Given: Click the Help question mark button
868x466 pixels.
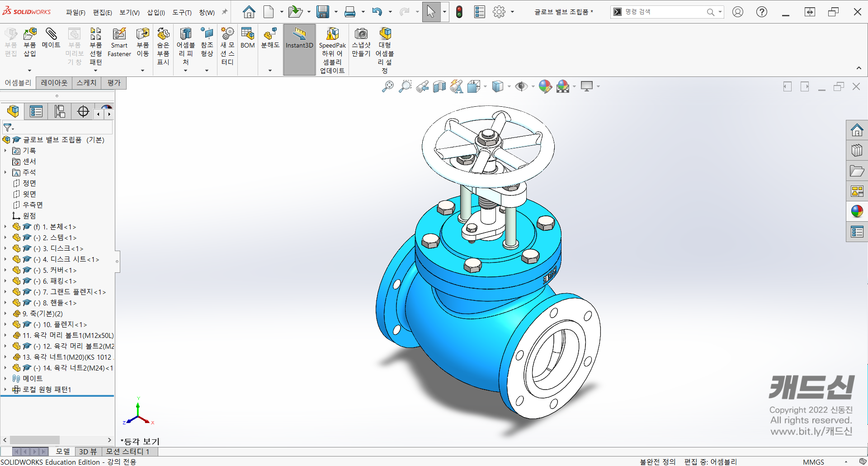Looking at the screenshot, I should (x=762, y=12).
